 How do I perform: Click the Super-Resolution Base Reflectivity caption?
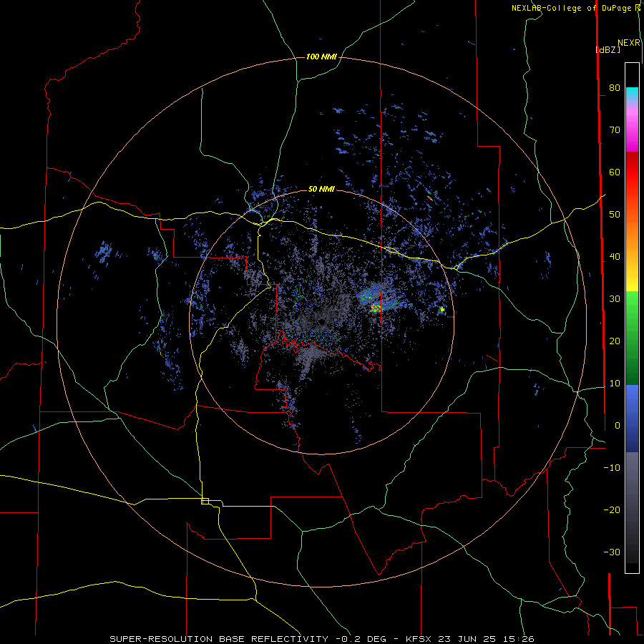(321, 639)
